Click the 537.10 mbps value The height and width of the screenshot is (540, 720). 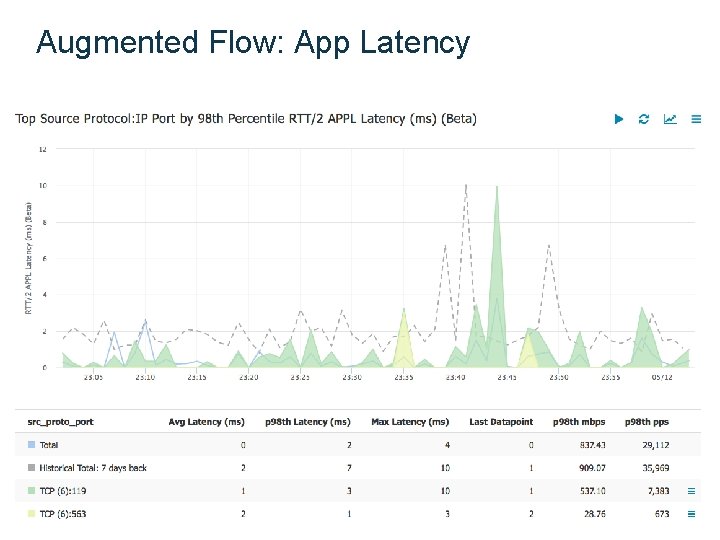pos(592,491)
